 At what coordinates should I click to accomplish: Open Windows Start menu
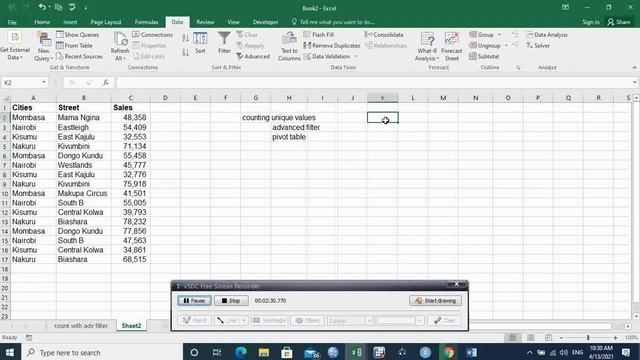click(9, 352)
